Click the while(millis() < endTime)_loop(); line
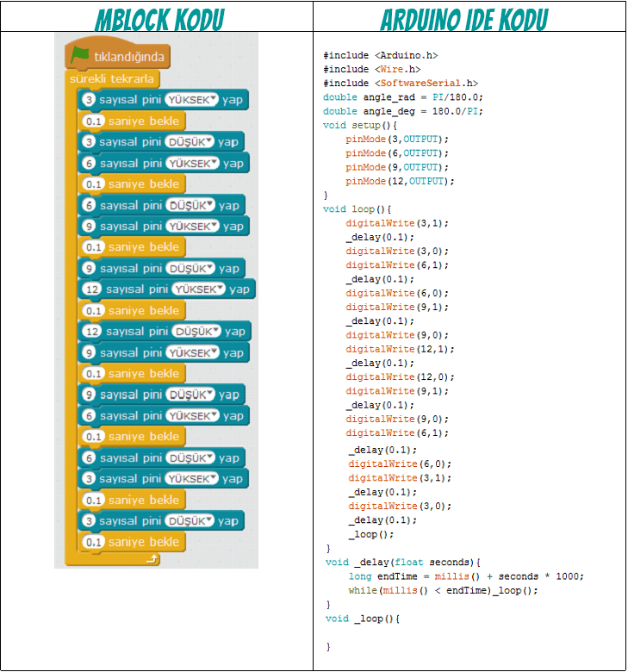The image size is (628, 672). [443, 590]
